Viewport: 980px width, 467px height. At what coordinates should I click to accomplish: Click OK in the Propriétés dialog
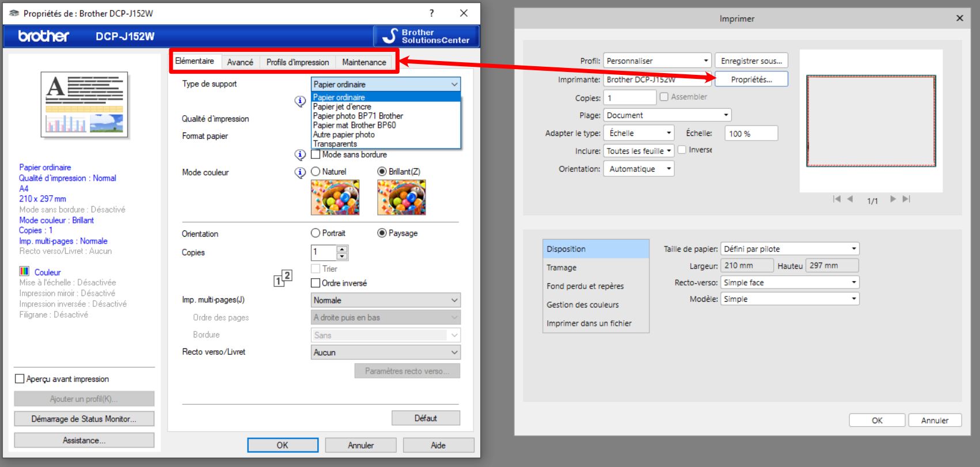coord(283,445)
